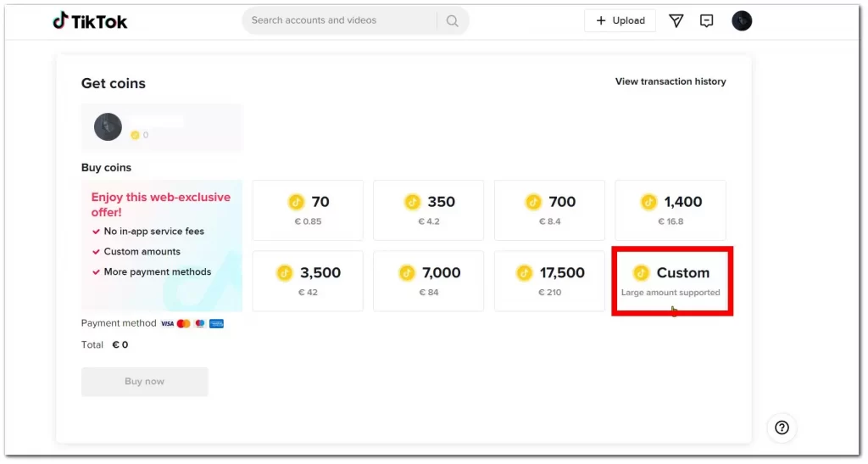
Task: Click the 'Buy coins' label
Action: pyautogui.click(x=106, y=168)
